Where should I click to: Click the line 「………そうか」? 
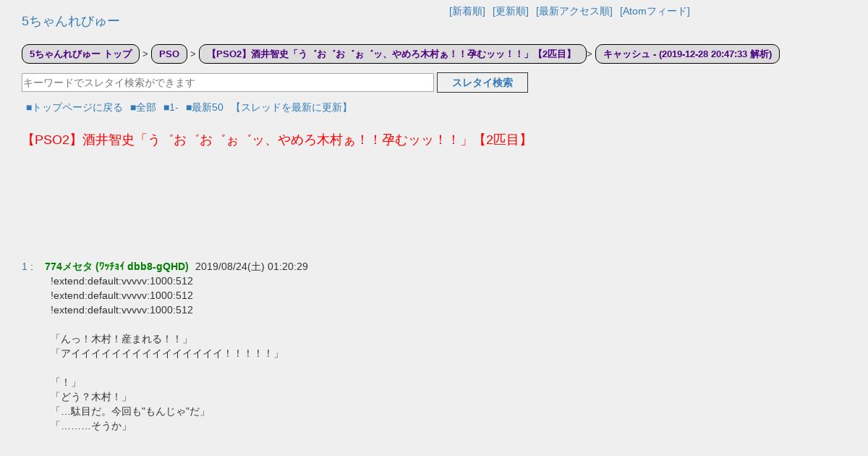pyautogui.click(x=91, y=426)
